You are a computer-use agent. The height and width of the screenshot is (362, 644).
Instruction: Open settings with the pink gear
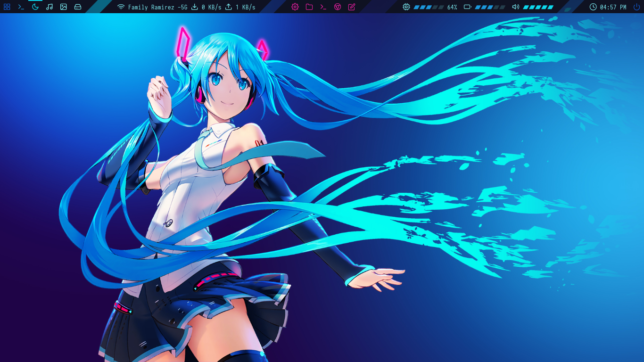pyautogui.click(x=295, y=7)
